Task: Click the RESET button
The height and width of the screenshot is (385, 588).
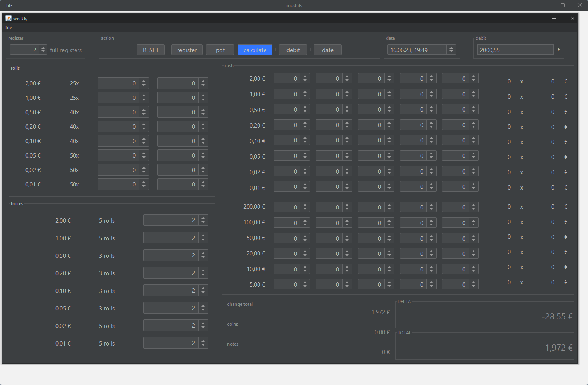Action: point(151,50)
